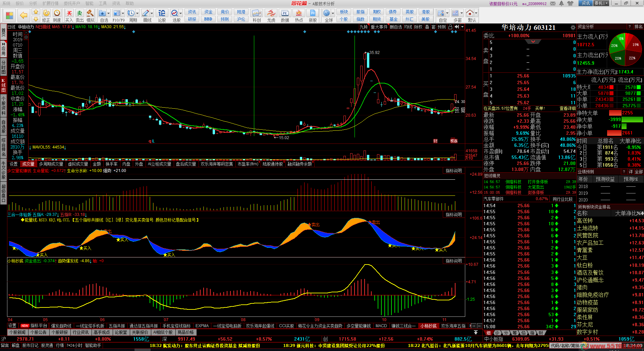Open the 分析 menu
Image resolution: width=644 pixels, height=351 pixels.
tap(33, 3)
